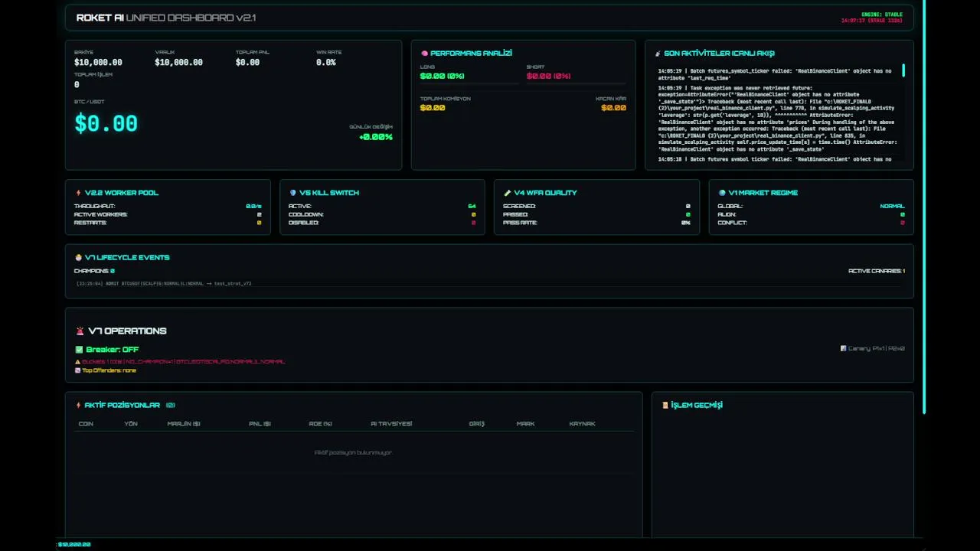Click the ADMIT BTCUSDT lifecycle event entry

[163, 284]
